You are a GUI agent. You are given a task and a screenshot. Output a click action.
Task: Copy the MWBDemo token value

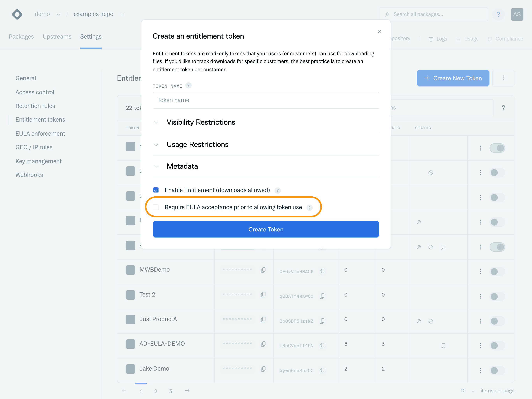[263, 270]
